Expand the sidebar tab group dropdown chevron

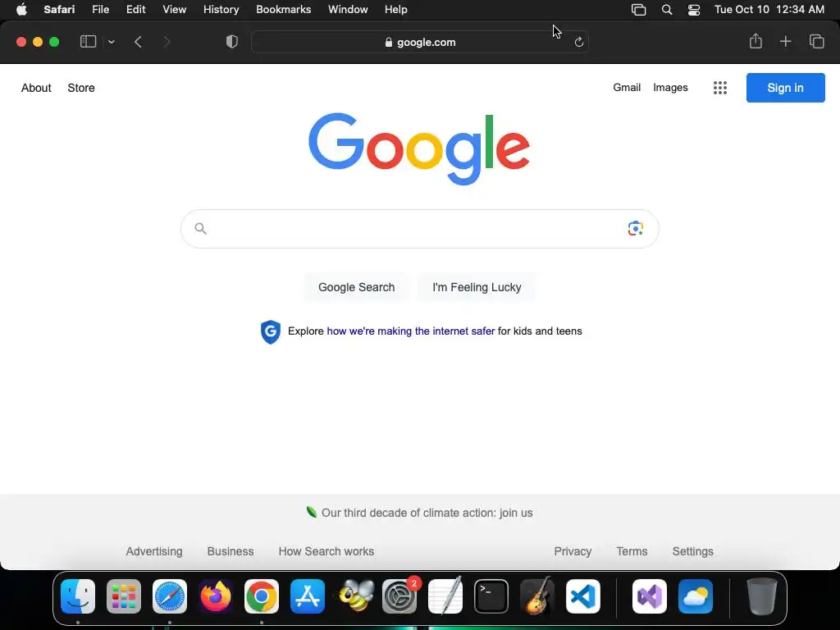point(111,42)
